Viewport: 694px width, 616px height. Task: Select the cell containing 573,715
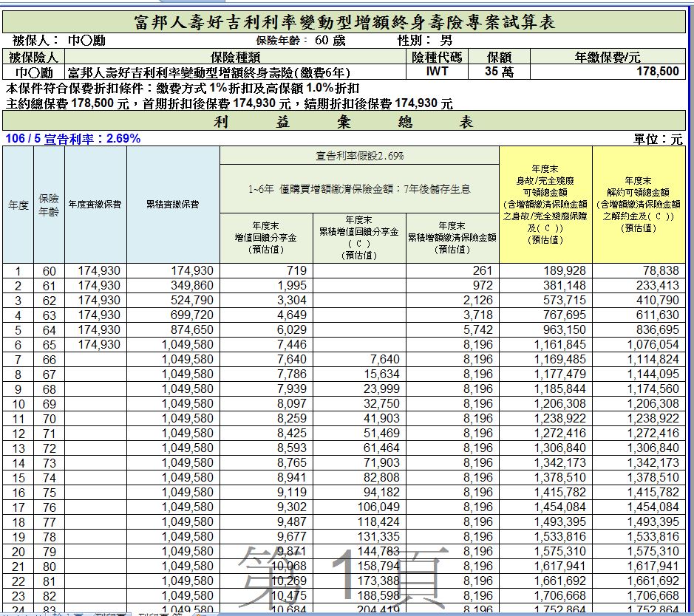point(545,301)
